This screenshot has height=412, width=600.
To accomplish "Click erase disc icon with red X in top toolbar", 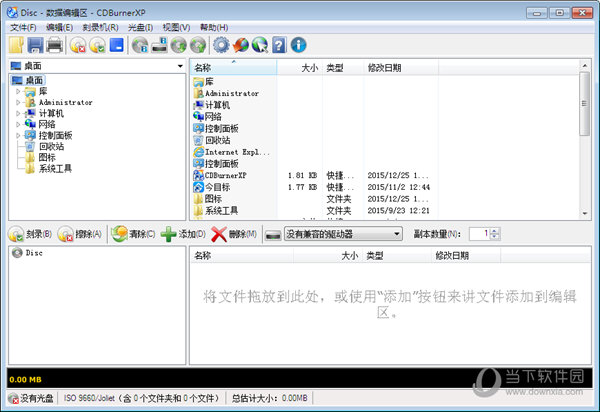I will (78, 45).
